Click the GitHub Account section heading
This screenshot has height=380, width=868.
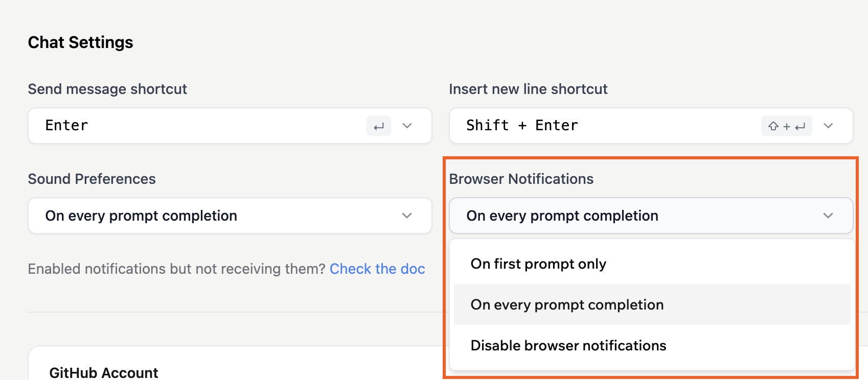104,372
